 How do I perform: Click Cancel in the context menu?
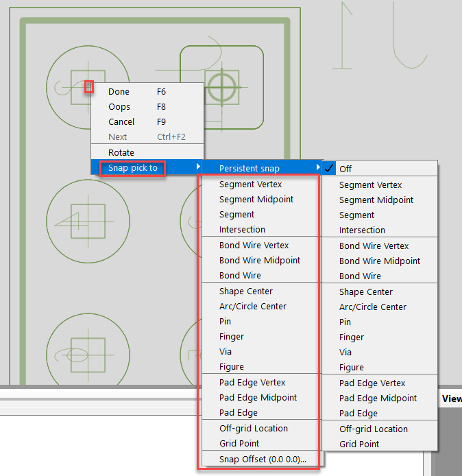click(121, 121)
